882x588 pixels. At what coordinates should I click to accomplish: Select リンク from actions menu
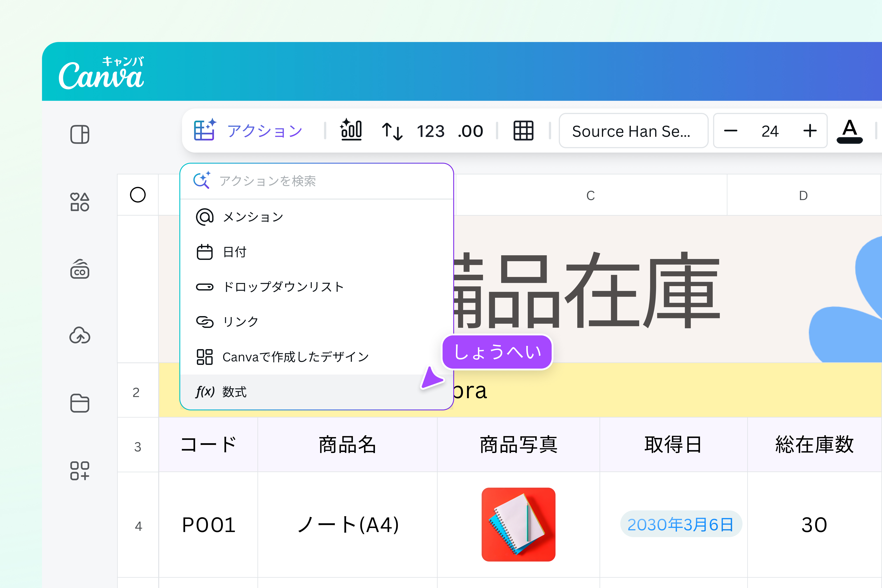pos(317,322)
